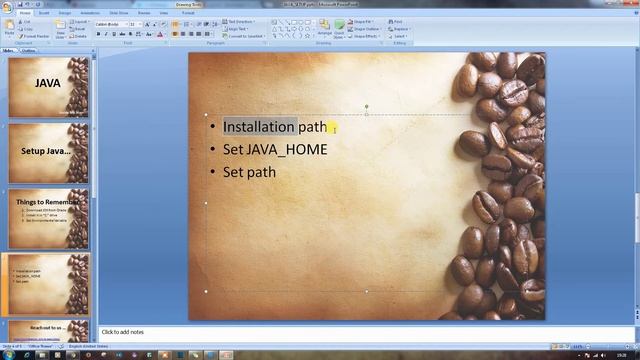Viewport: 640px width, 360px height.
Task: Select the 'Setup Java...' slide thumbnail
Action: pyautogui.click(x=48, y=153)
